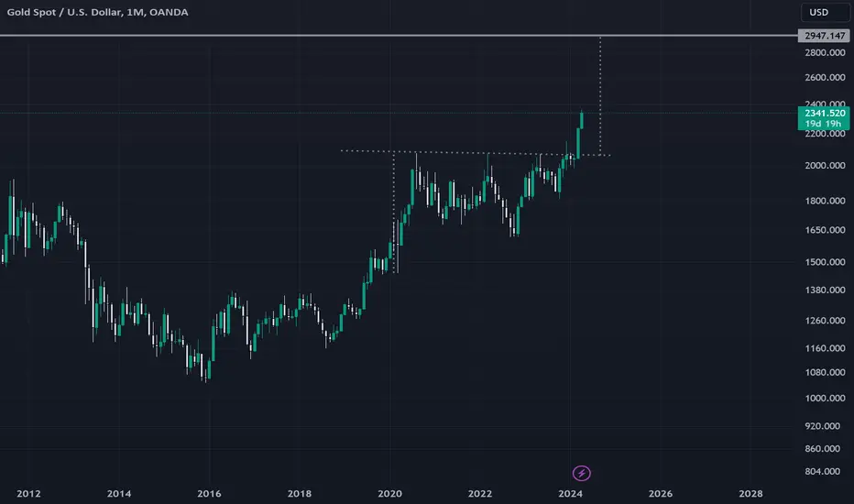Click the 1500.000 price scale label
Image resolution: width=854 pixels, height=504 pixels.
(x=825, y=262)
